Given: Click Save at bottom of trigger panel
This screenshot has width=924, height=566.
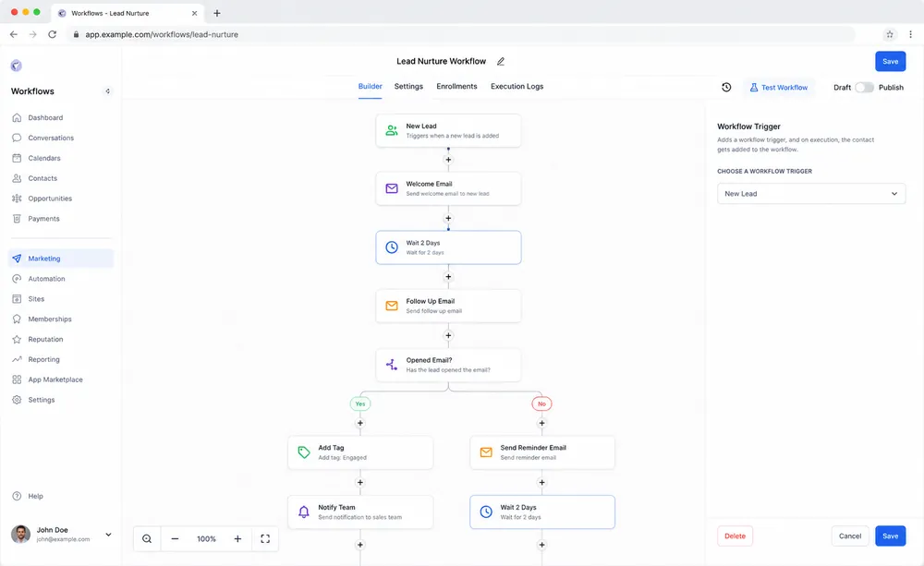Looking at the screenshot, I should coord(890,536).
